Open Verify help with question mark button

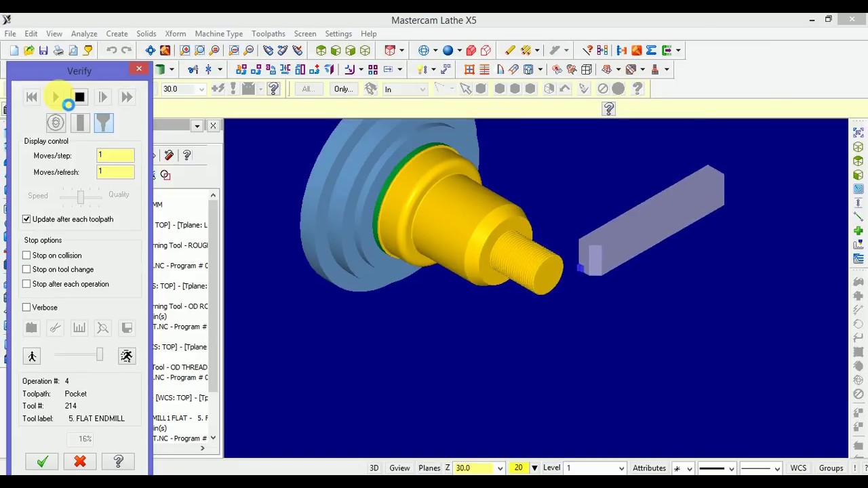[118, 462]
